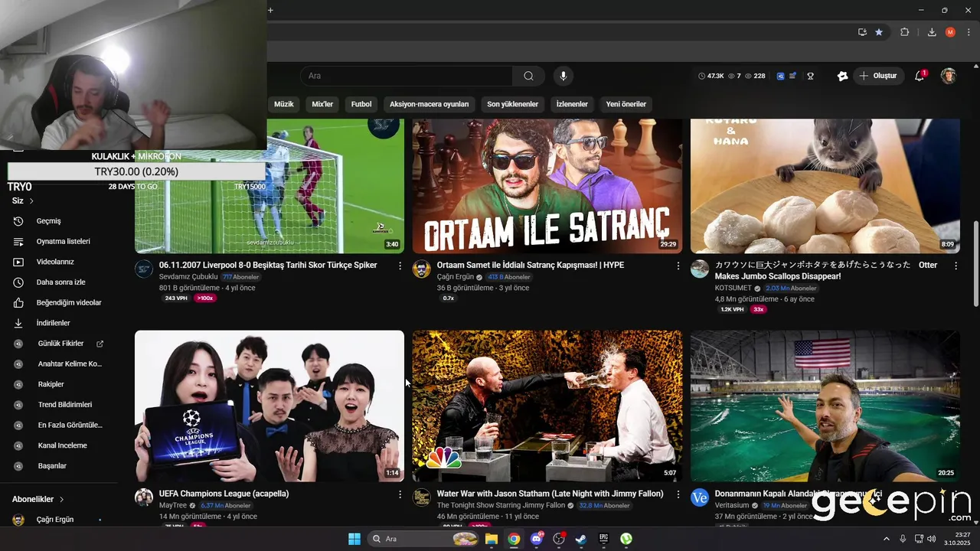Click the vidIQ trophy icon
The image size is (980, 551).
pyautogui.click(x=810, y=76)
